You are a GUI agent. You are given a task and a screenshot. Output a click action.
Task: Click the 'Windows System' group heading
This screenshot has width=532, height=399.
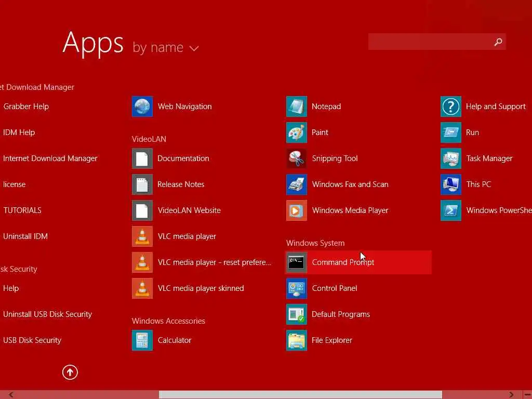coord(315,243)
